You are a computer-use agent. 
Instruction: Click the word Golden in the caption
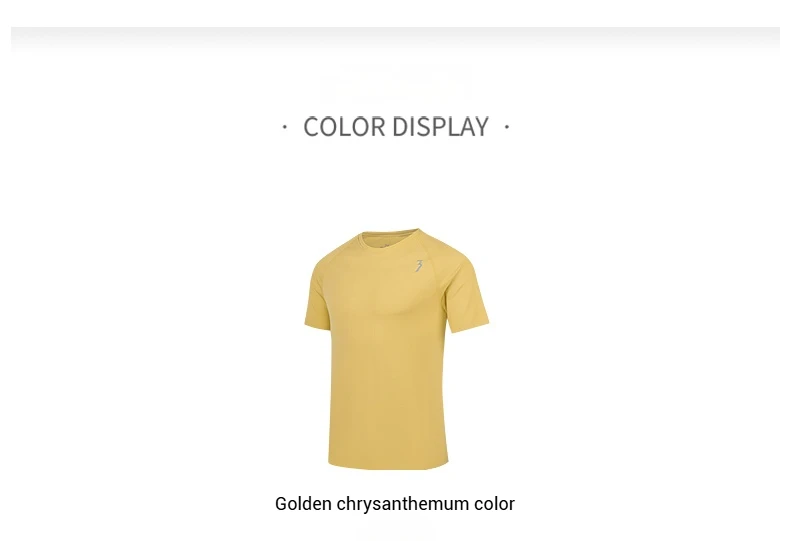click(x=303, y=504)
